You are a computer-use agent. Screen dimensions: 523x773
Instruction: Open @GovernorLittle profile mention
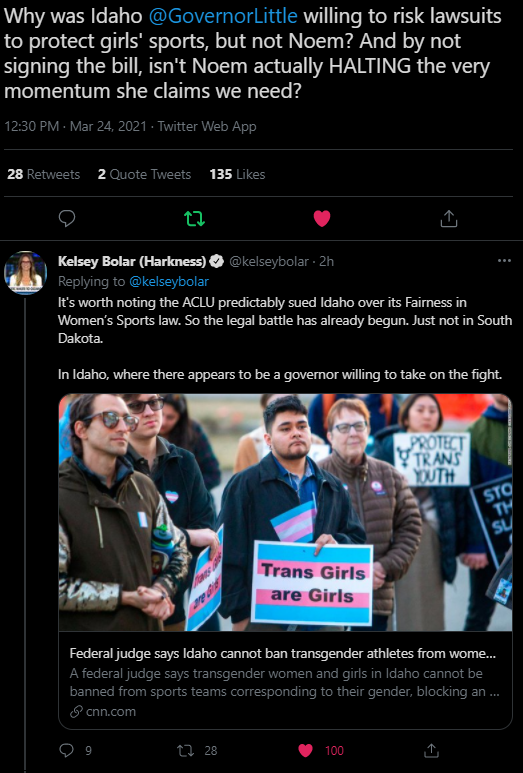click(x=223, y=16)
